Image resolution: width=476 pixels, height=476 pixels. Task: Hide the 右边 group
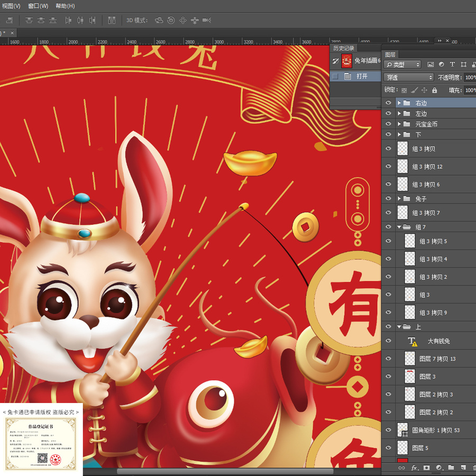pos(388,103)
